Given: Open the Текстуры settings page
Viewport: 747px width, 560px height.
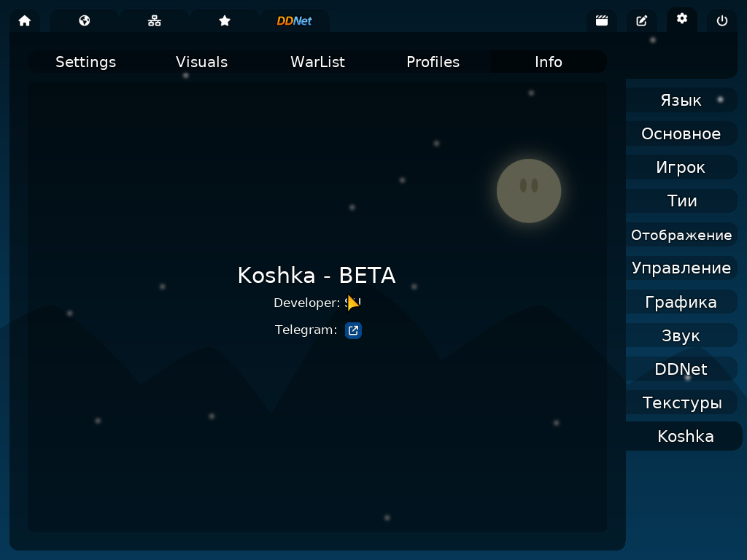Looking at the screenshot, I should point(682,402).
